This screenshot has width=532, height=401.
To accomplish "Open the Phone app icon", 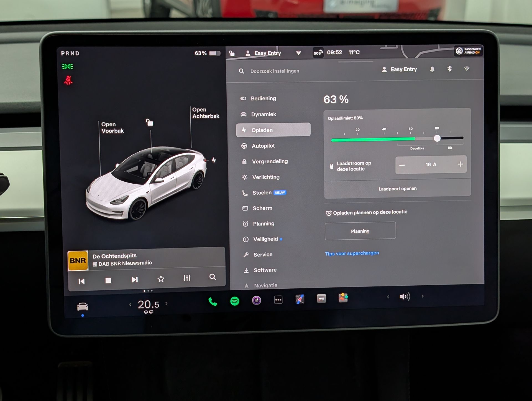I will pos(213,301).
